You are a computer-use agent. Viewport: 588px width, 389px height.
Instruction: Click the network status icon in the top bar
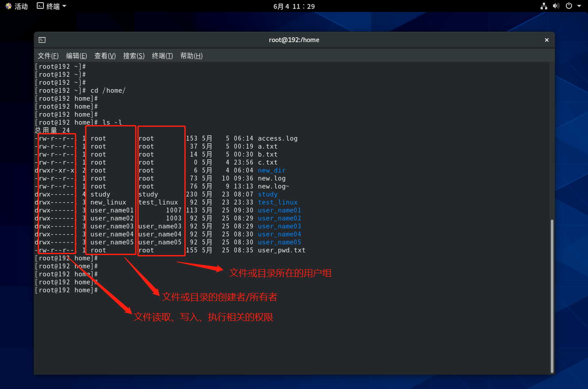544,6
